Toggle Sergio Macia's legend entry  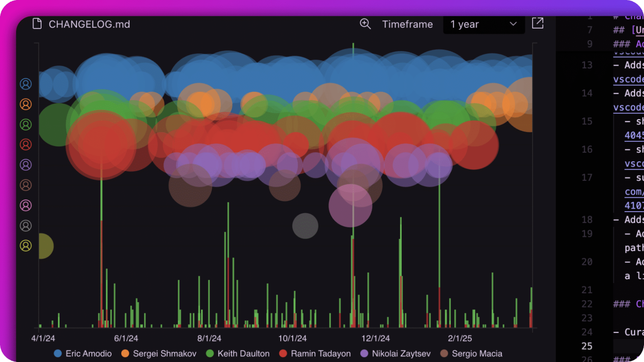(x=476, y=353)
